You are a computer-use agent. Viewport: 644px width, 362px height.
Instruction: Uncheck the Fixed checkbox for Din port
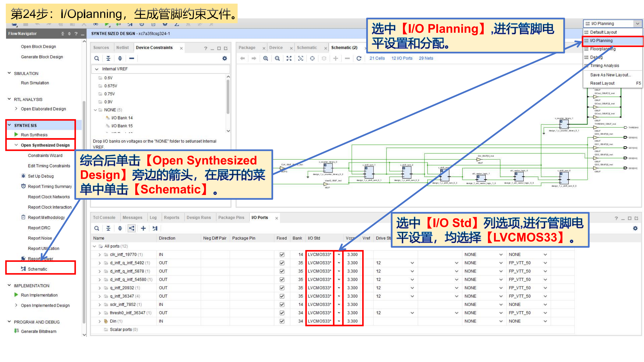pyautogui.click(x=282, y=321)
